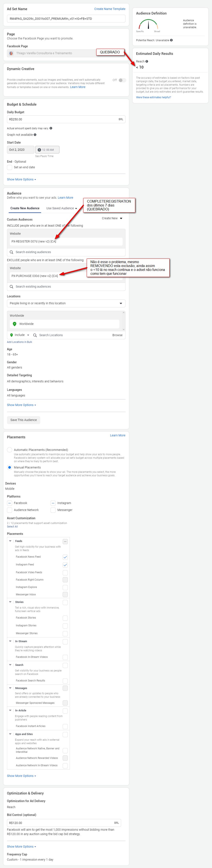Click the Save This Audience button
Screen dimensions: 212x868
pos(24,420)
